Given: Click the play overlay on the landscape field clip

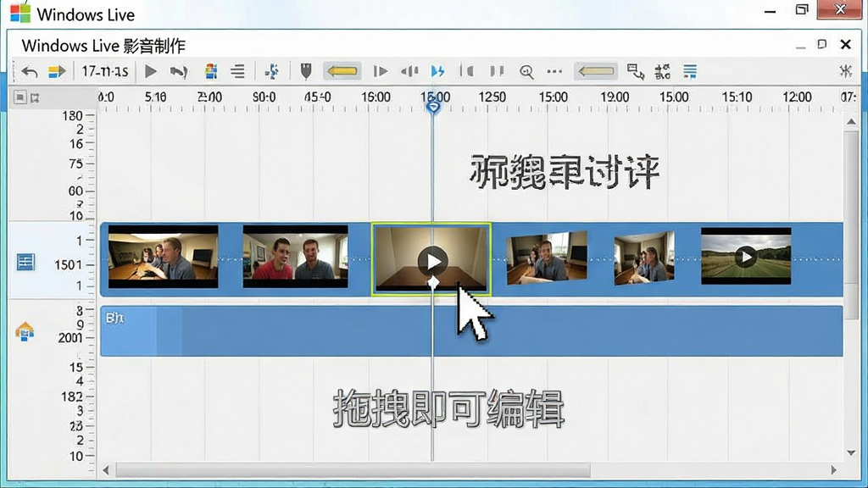Looking at the screenshot, I should (746, 257).
